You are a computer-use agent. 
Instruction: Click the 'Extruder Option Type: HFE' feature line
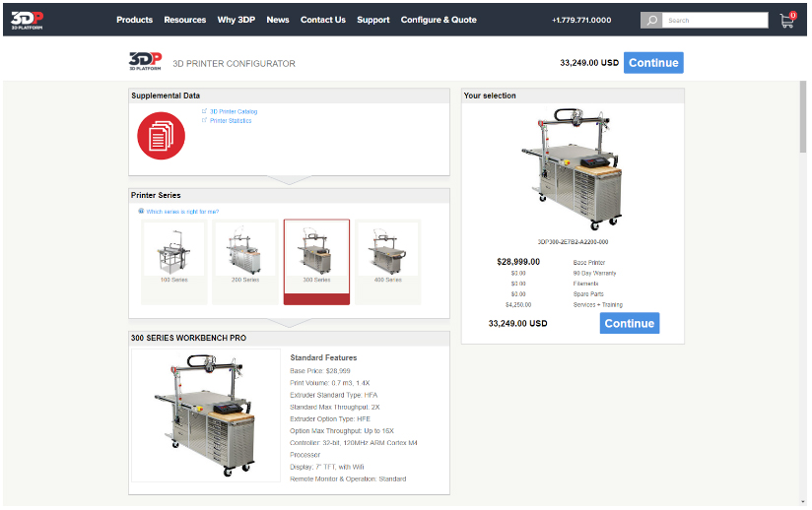tap(330, 419)
